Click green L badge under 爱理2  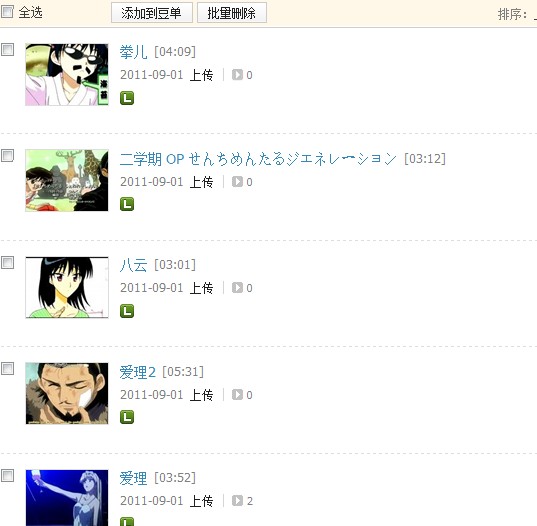tap(127, 417)
